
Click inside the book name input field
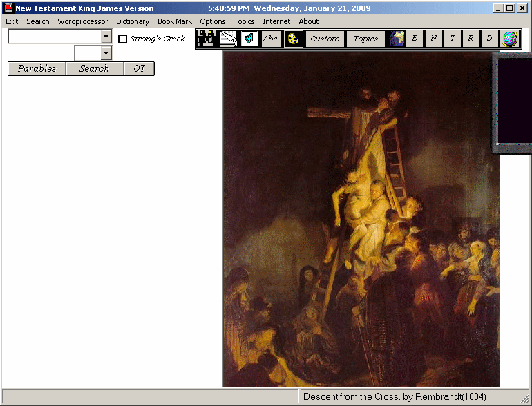(x=55, y=37)
